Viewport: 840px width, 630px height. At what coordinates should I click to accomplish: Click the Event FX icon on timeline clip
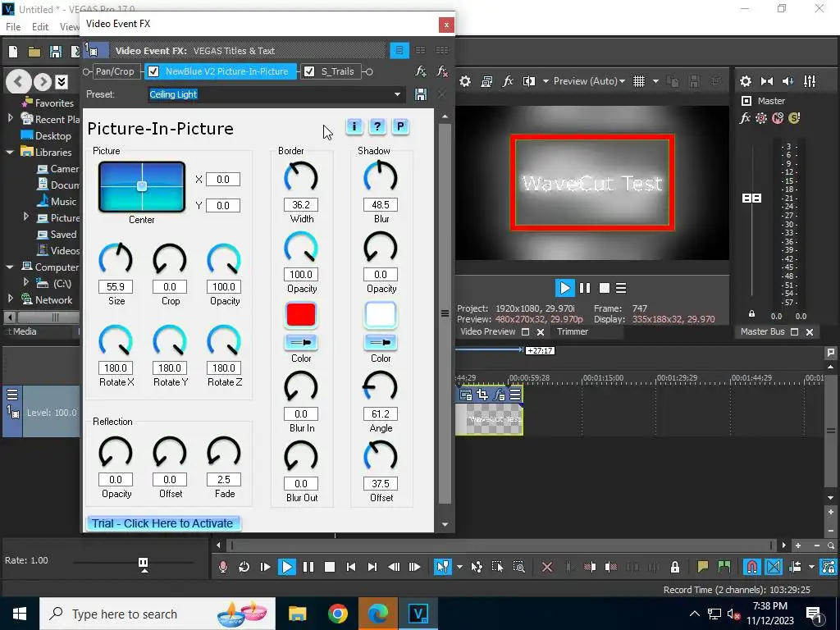point(499,395)
